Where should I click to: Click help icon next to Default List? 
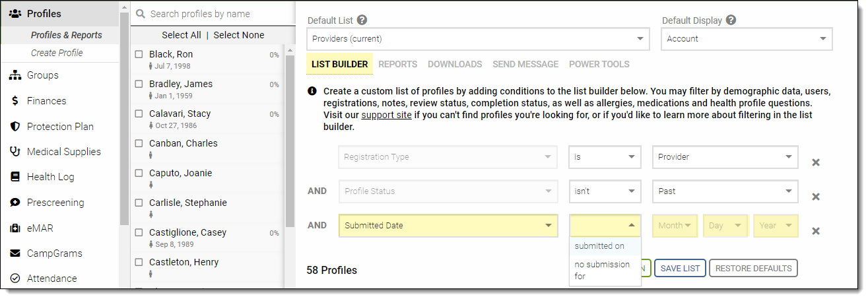[362, 20]
